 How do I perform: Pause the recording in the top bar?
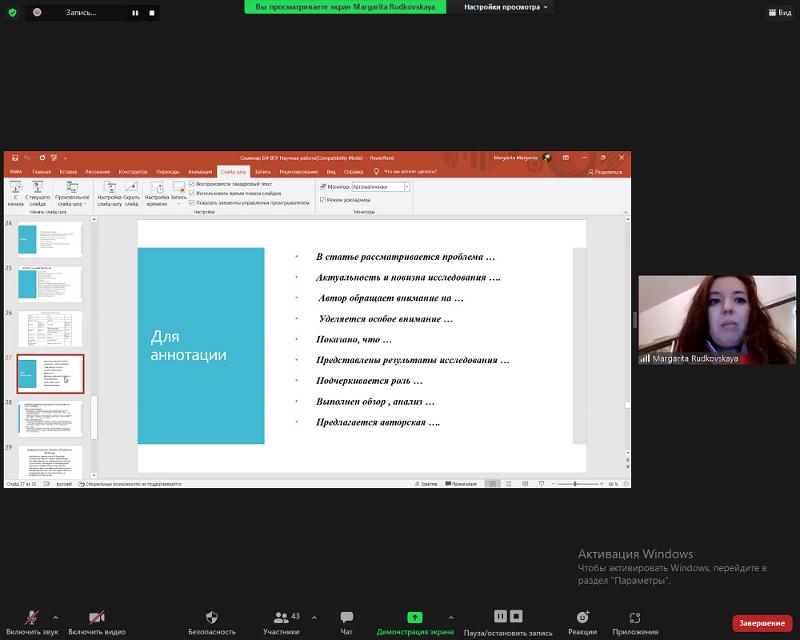click(x=135, y=13)
